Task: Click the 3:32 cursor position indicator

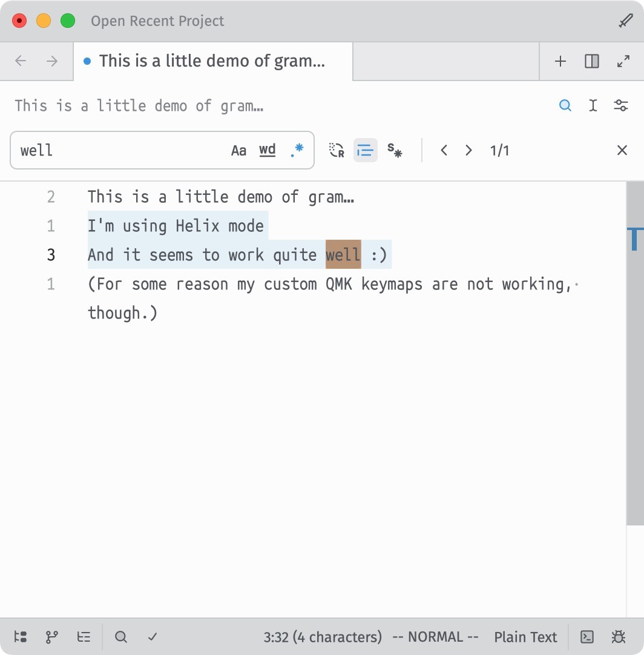Action: coord(323,637)
